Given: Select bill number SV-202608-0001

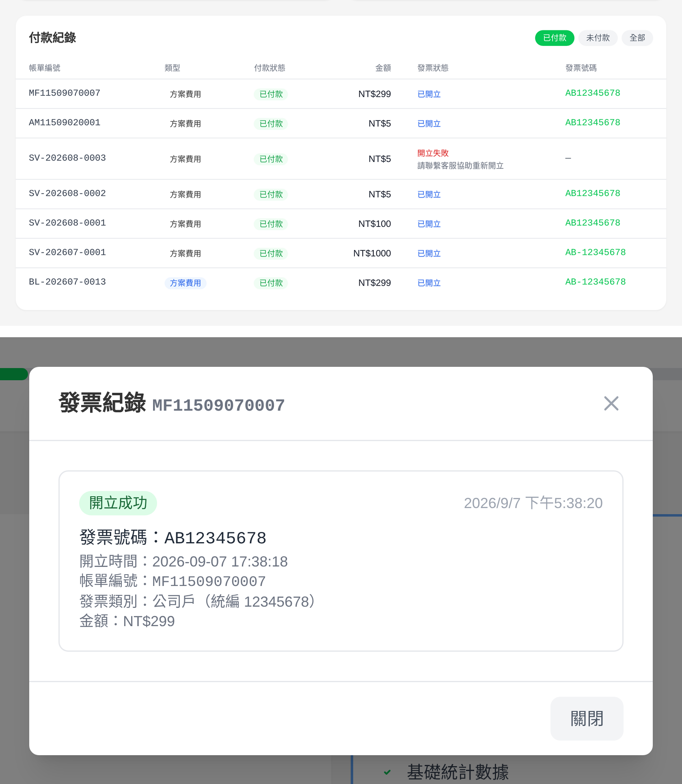Looking at the screenshot, I should click(67, 223).
